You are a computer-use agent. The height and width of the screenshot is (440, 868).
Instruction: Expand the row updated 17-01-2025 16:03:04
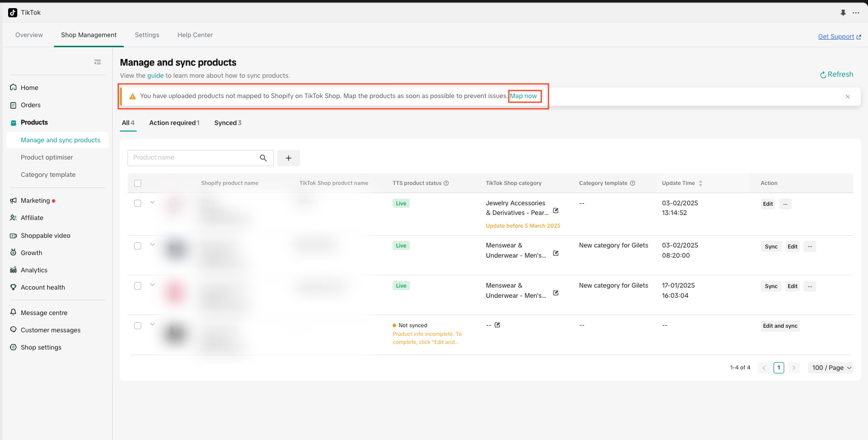point(152,285)
